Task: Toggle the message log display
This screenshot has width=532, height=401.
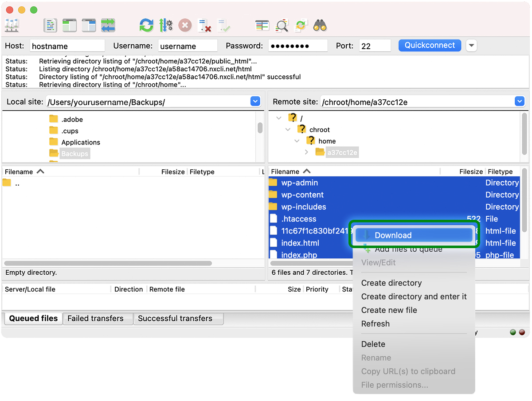Action: (50, 25)
